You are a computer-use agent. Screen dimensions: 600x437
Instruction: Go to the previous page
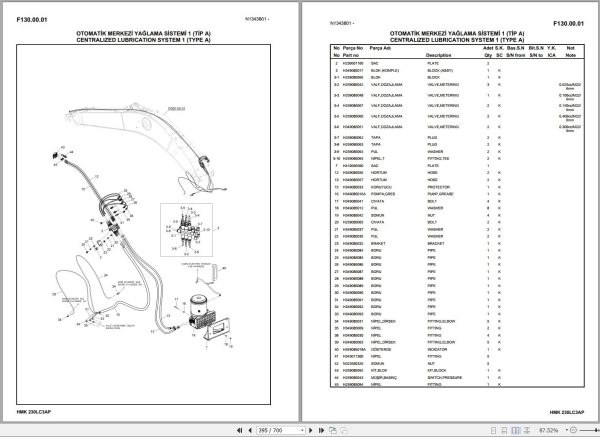pyautogui.click(x=250, y=430)
